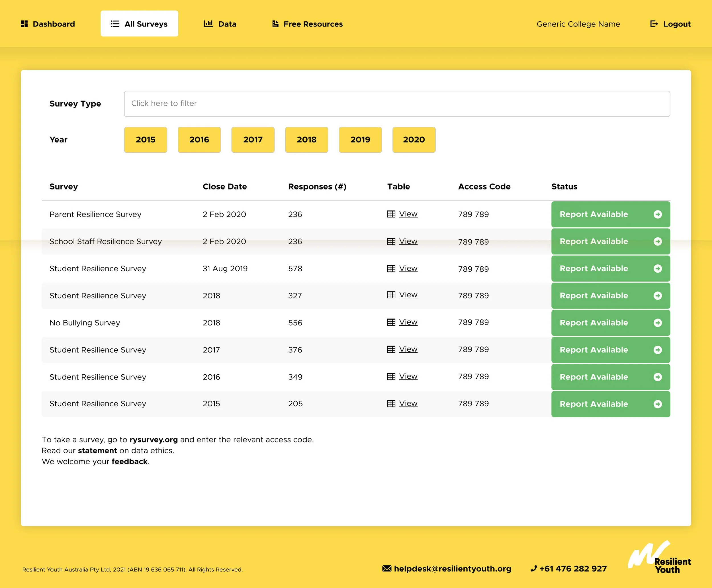The width and height of the screenshot is (712, 588).
Task: Follow the rysurvey.org link
Action: click(154, 440)
